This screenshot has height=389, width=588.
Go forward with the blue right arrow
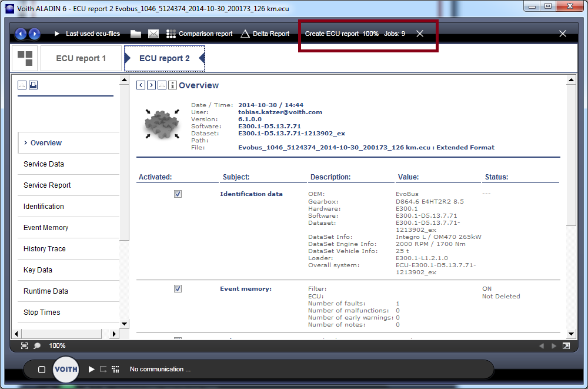tap(35, 34)
